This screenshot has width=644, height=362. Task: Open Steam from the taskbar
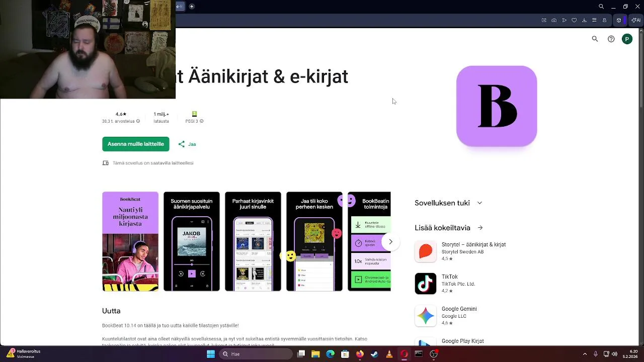374,354
